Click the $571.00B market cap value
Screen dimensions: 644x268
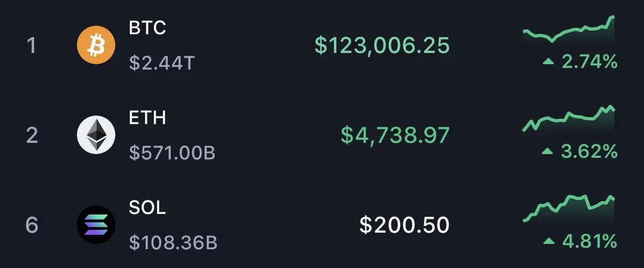[x=172, y=154]
